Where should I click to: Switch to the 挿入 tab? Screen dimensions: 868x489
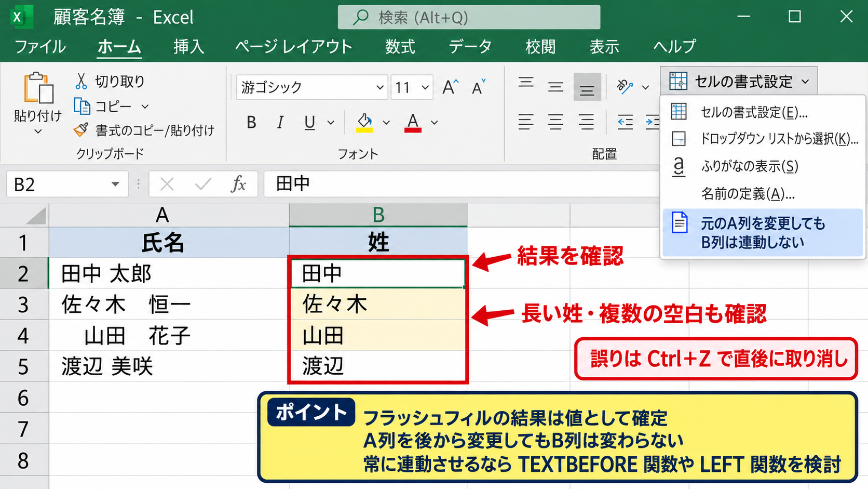[x=189, y=47]
